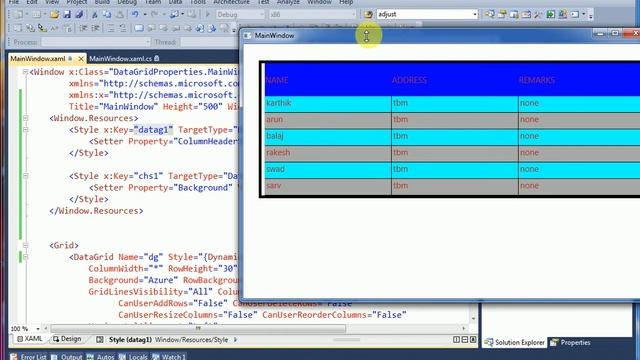Viewport: 640px width, 360px height.
Task: Collapse the DataGrid element outline node
Action: pos(25,257)
